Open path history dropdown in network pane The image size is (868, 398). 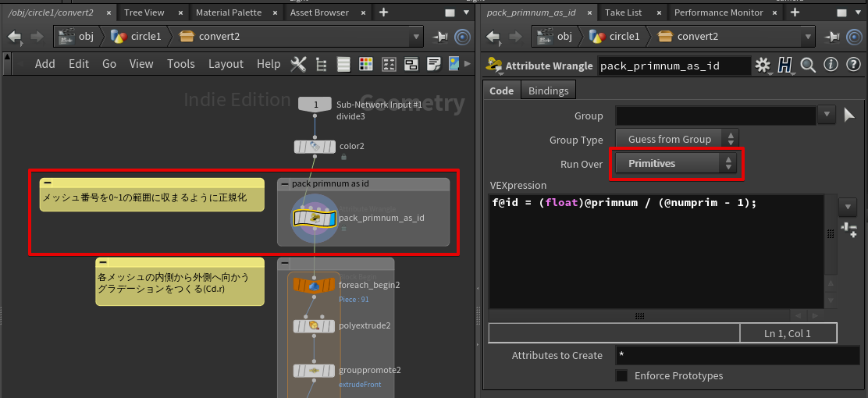417,37
